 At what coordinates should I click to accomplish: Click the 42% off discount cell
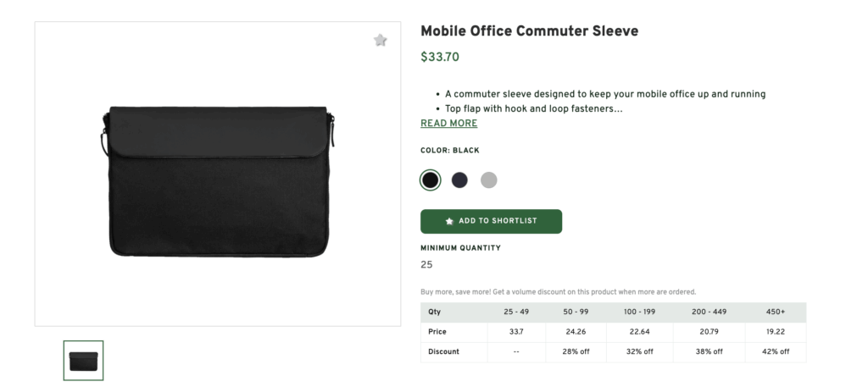click(x=775, y=351)
